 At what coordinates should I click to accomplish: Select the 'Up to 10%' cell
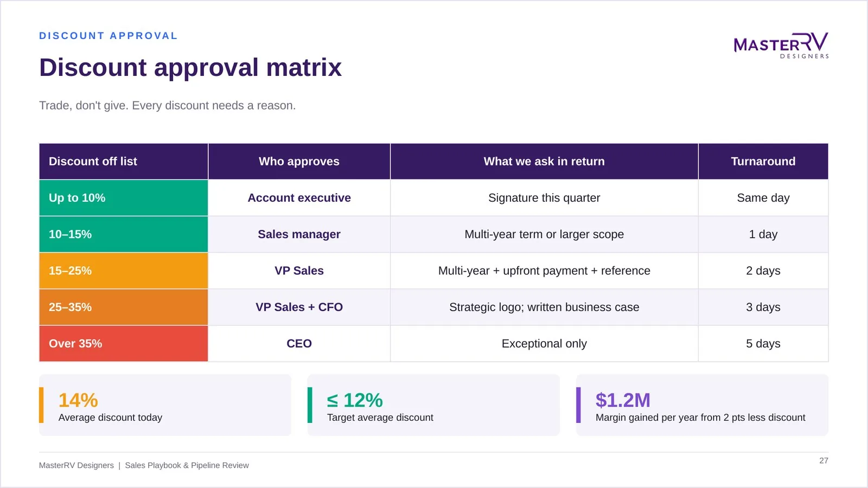click(124, 198)
